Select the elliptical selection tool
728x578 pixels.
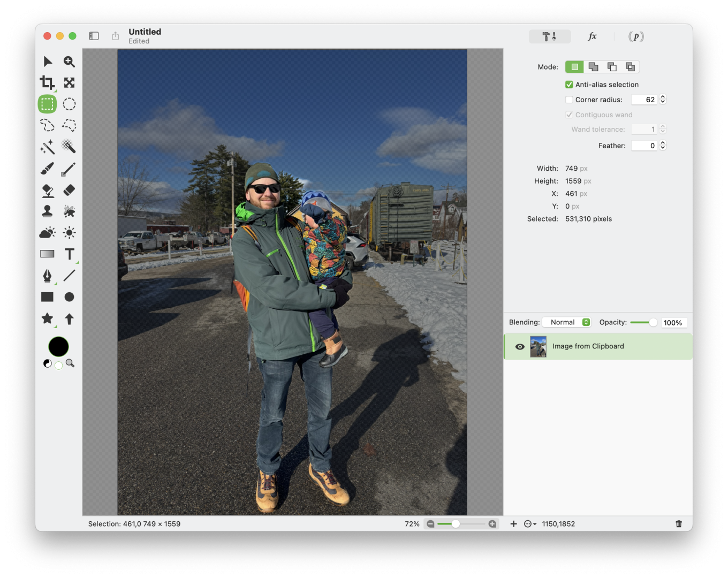point(69,104)
